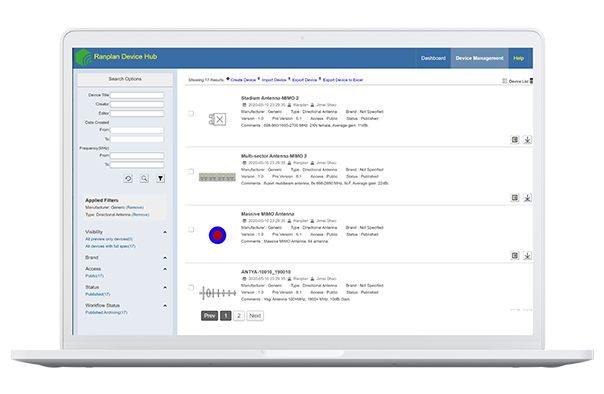
Task: Go to results page 2
Action: click(x=239, y=316)
